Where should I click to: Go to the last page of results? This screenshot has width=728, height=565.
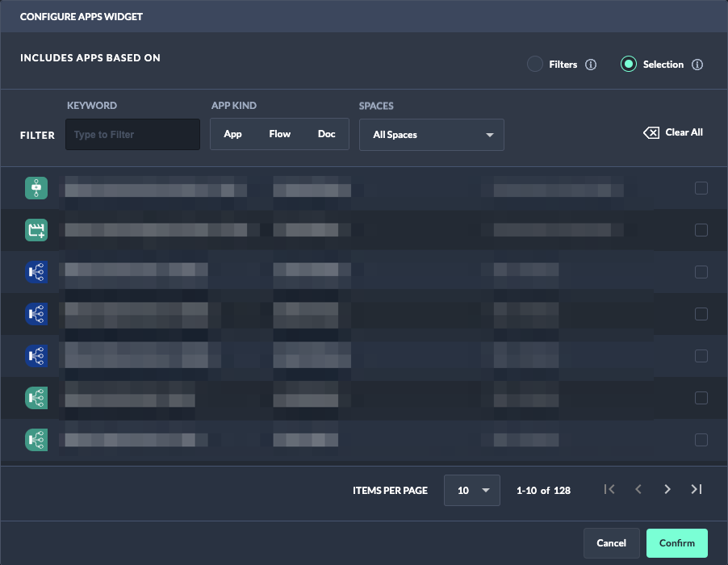pos(697,489)
